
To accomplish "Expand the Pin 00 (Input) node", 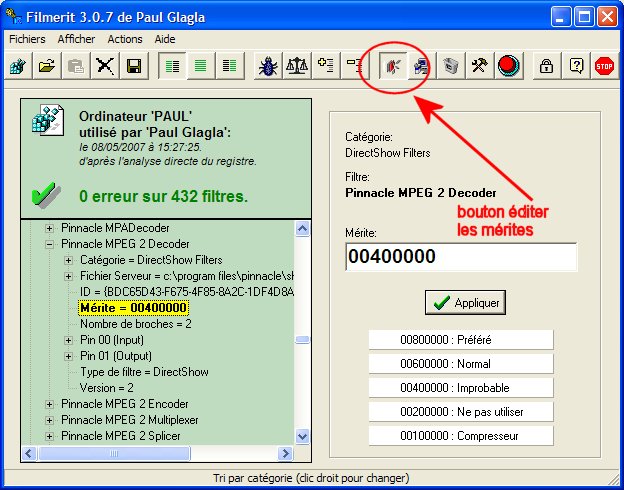I will [x=68, y=340].
